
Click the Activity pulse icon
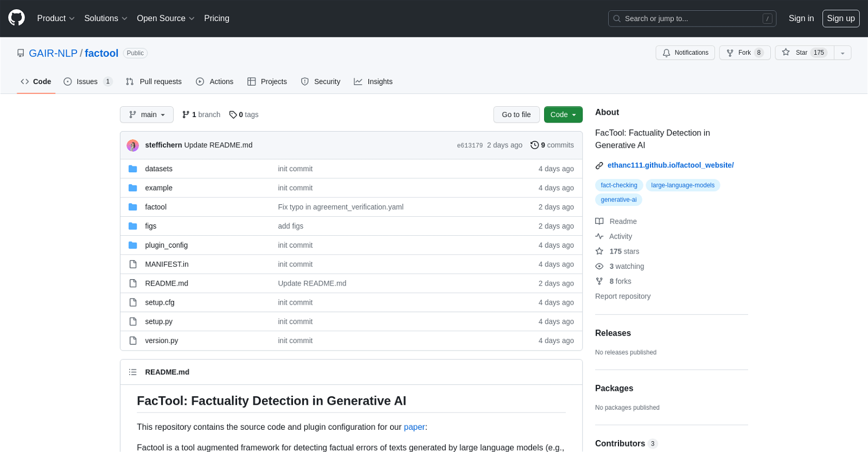click(599, 236)
